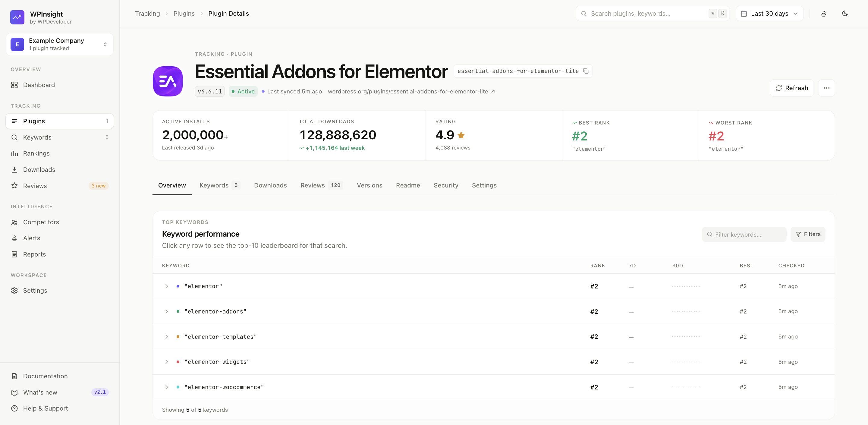868x425 pixels.
Task: Click the v6.6.11 version tag
Action: pyautogui.click(x=209, y=91)
